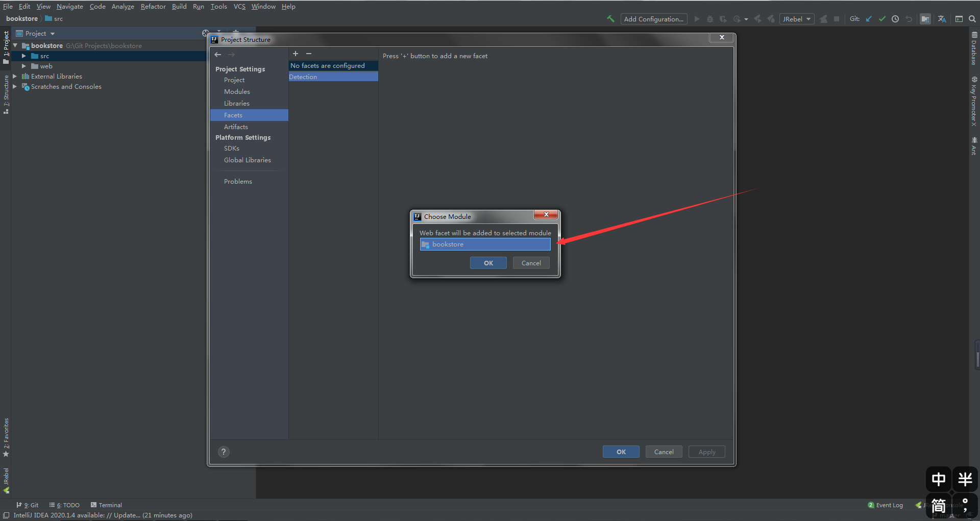Click OK in Project Structure dialog

[621, 452]
